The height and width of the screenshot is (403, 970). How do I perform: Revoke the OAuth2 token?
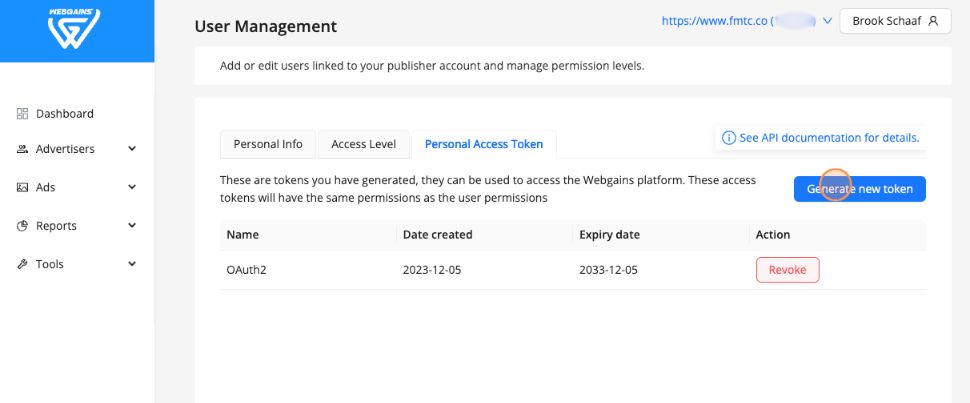(788, 270)
